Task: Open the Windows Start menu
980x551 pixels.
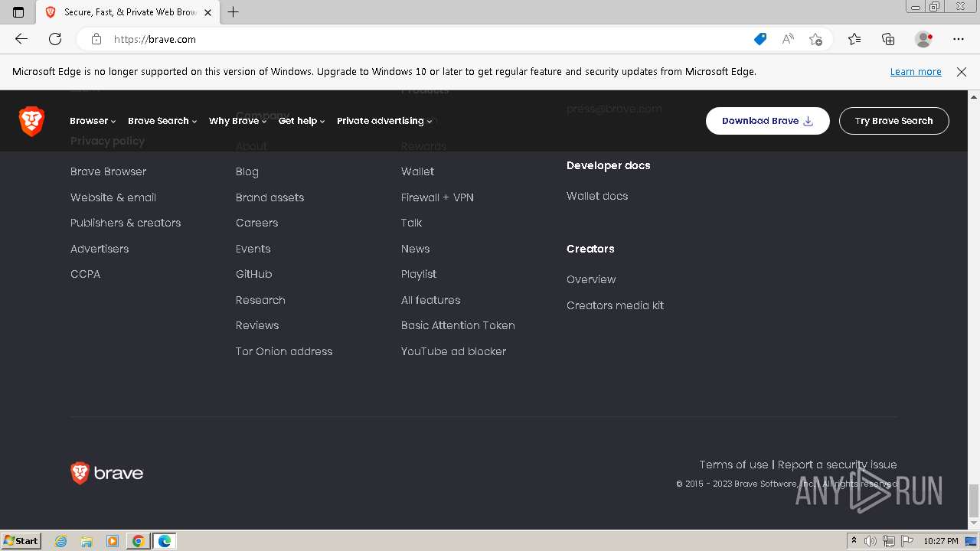Action: pyautogui.click(x=21, y=541)
